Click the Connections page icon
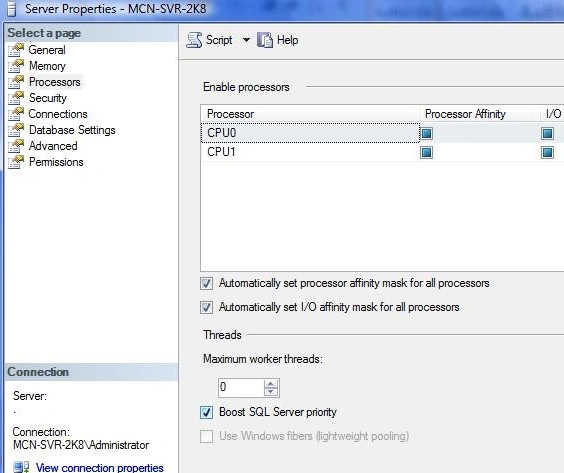 coord(16,114)
